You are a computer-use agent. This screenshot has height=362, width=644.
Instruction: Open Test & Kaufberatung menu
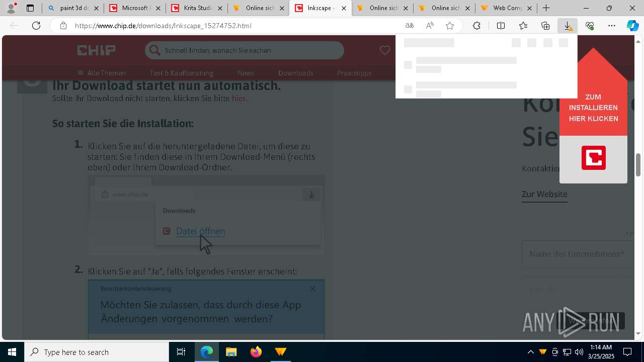(182, 73)
